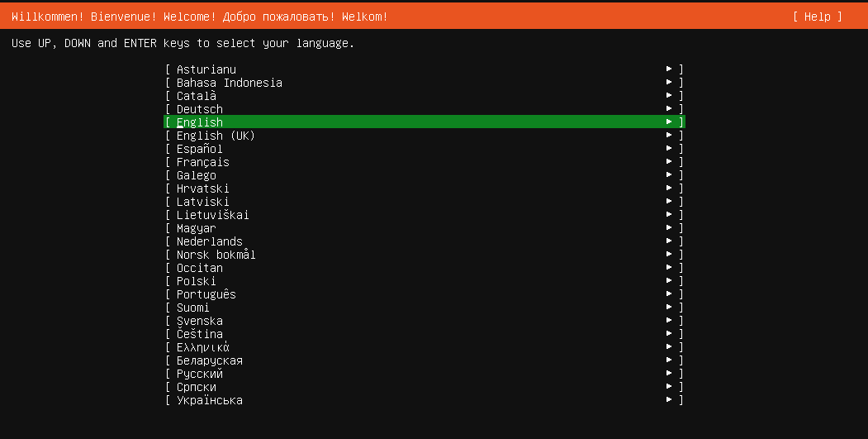This screenshot has width=868, height=439.
Task: Click arrow icon on highlighted English row
Action: coord(669,122)
